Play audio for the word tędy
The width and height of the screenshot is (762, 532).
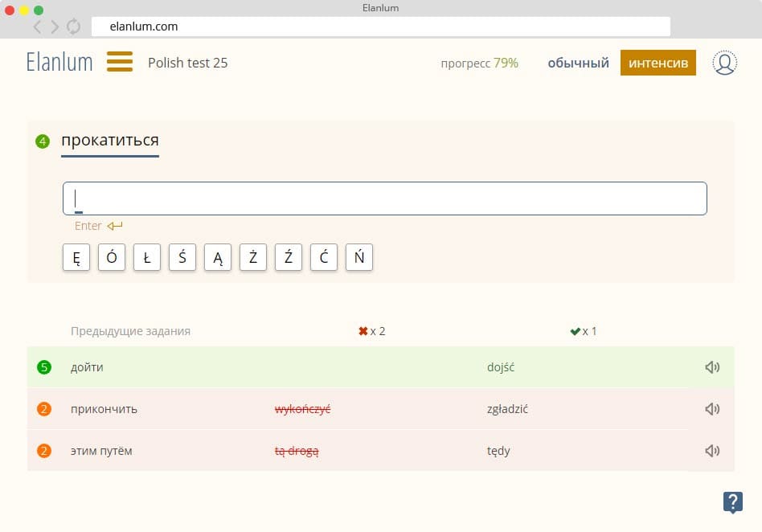coord(712,451)
